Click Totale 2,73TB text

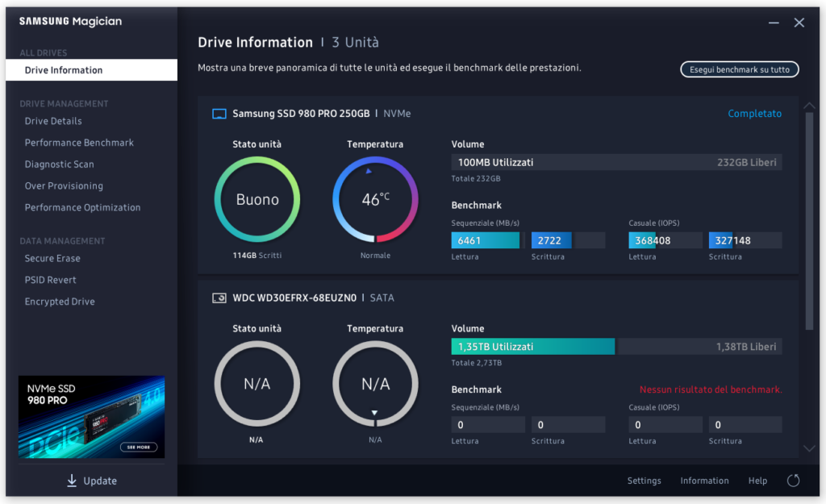(476, 363)
